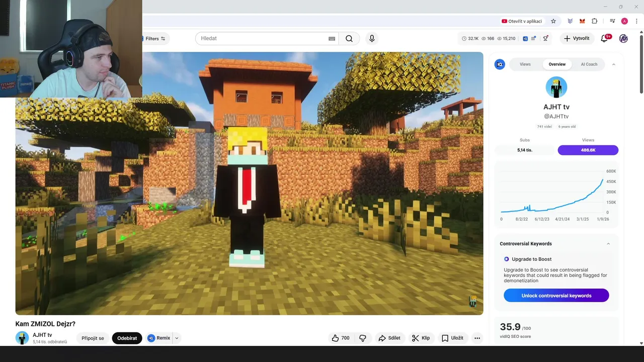Screen dimensions: 644x362
Task: Click the layered chevrons extension icon
Action: point(570,21)
